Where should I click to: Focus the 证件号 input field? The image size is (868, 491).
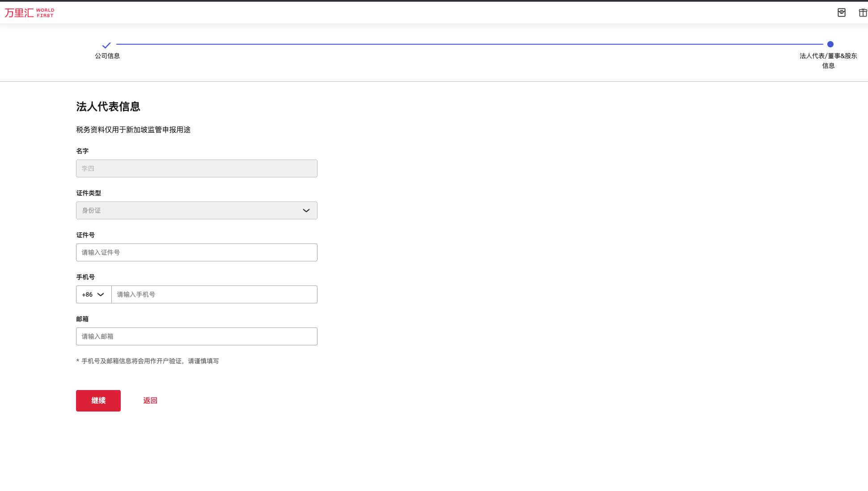click(197, 252)
